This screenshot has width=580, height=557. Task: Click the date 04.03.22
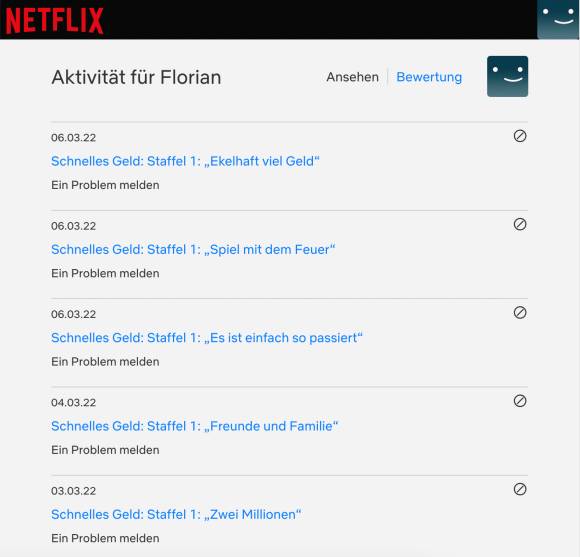(73, 403)
